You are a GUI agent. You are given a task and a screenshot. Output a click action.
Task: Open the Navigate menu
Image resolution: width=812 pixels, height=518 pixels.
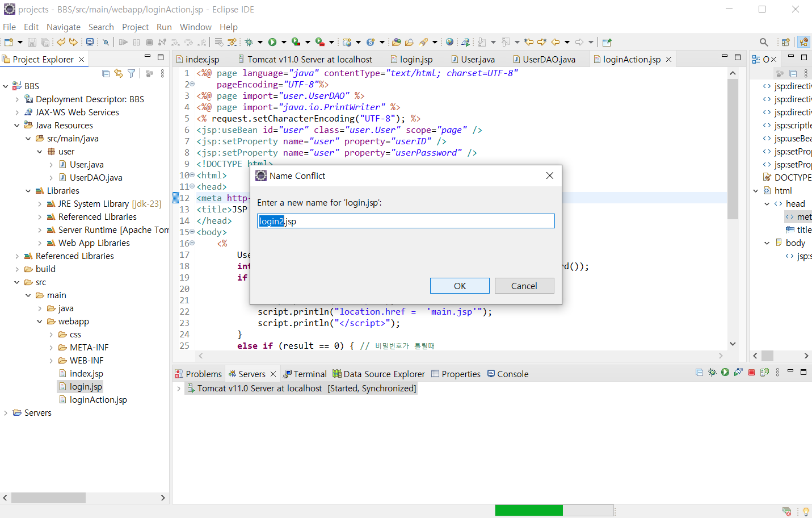click(x=64, y=27)
